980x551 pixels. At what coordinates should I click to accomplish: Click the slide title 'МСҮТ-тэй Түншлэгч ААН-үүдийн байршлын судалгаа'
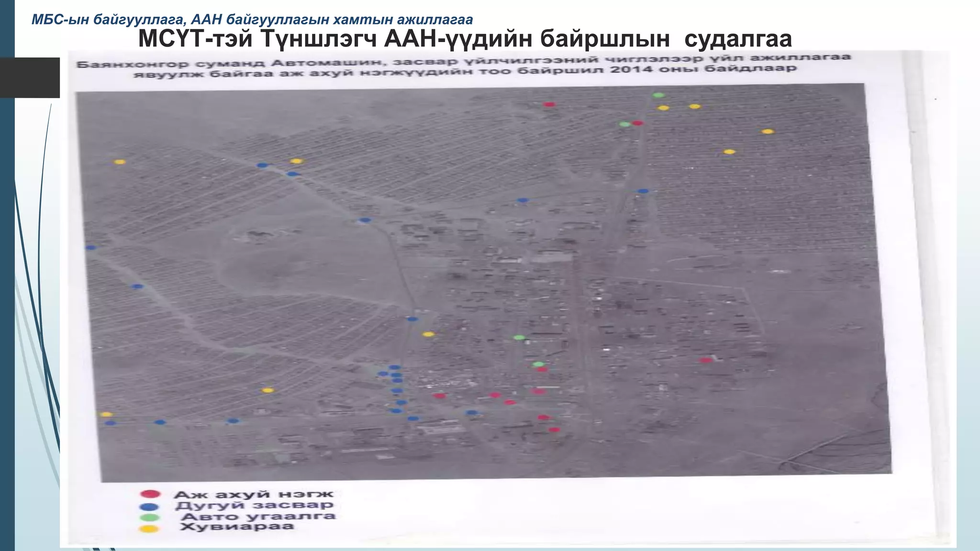465,39
